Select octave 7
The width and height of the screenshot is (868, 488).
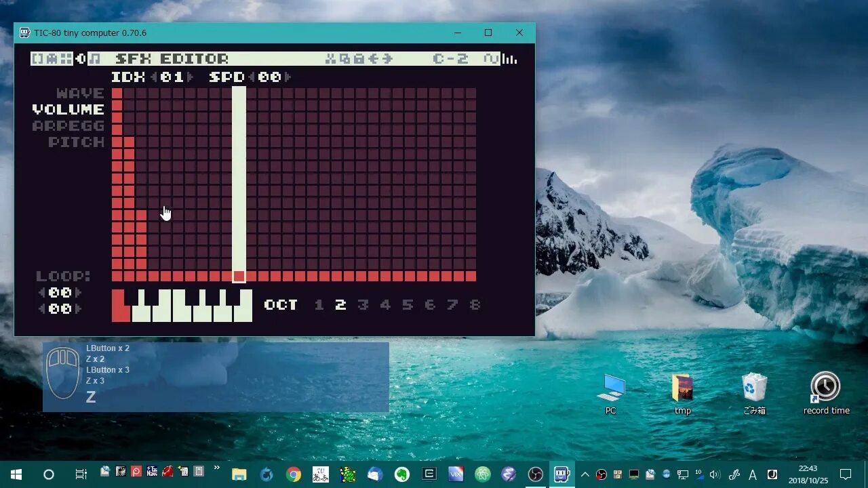[x=452, y=305]
